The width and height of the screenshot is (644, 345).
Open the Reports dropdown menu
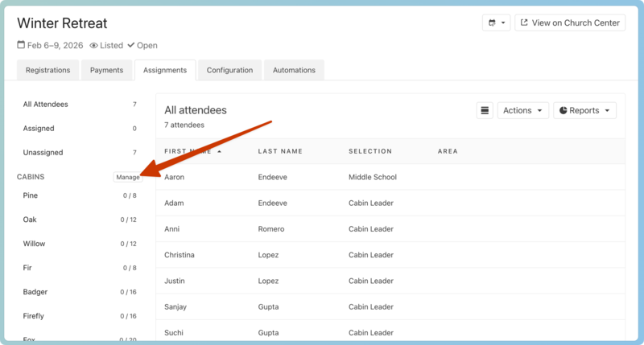[584, 110]
